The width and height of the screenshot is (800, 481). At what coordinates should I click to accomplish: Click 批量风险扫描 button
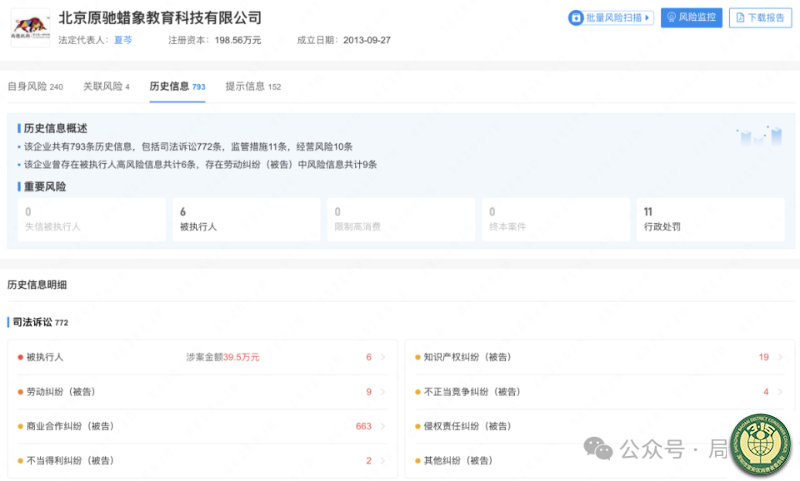[x=611, y=18]
